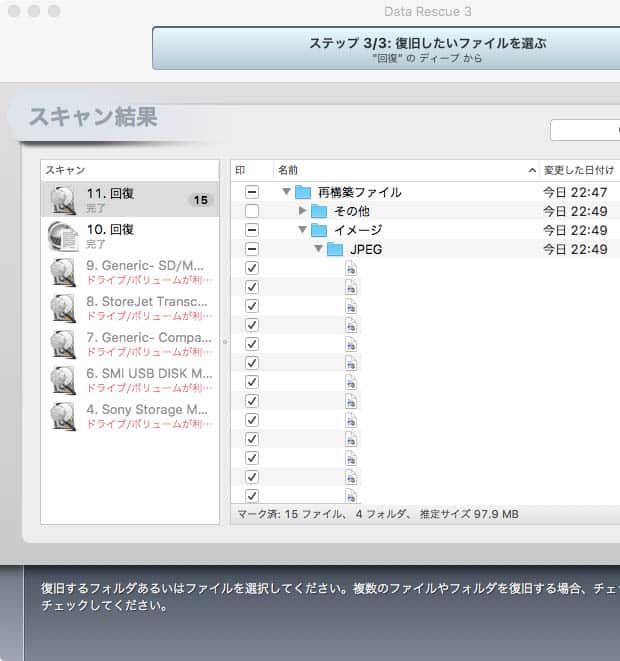Click the JPEG folder icon
This screenshot has width=620, height=661.
coord(335,249)
